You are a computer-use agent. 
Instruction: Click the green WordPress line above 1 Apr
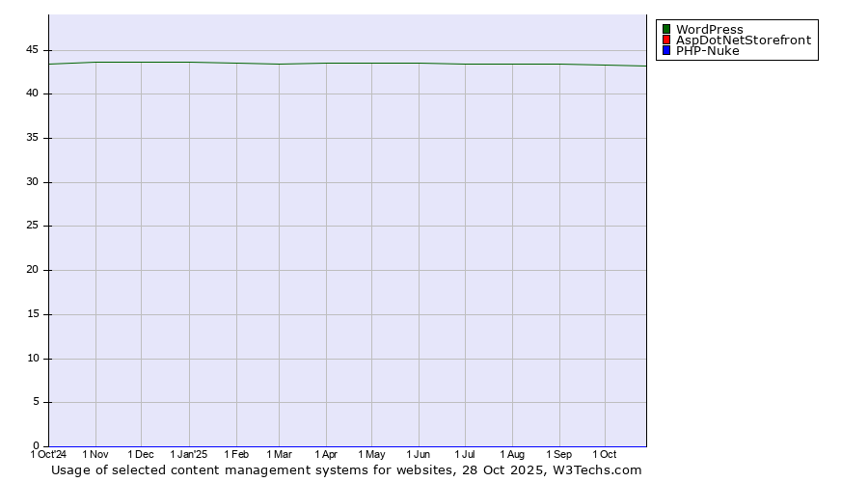click(326, 64)
